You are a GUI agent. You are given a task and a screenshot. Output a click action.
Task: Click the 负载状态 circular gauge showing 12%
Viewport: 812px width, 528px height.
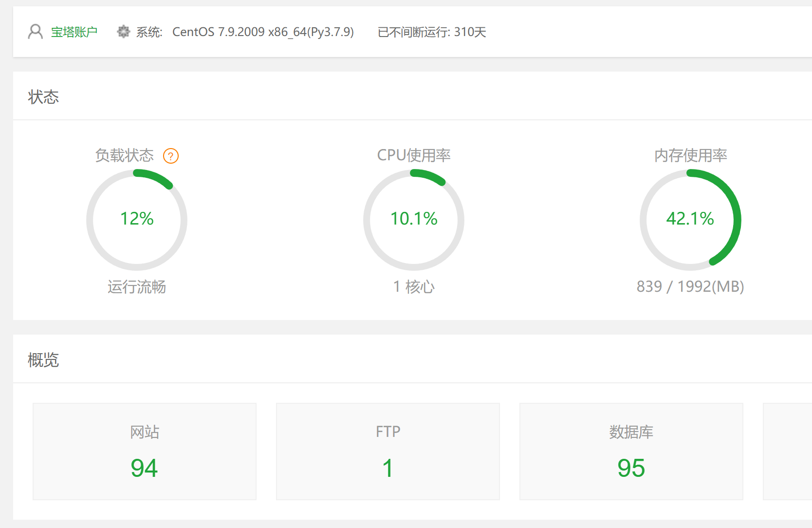(x=137, y=220)
